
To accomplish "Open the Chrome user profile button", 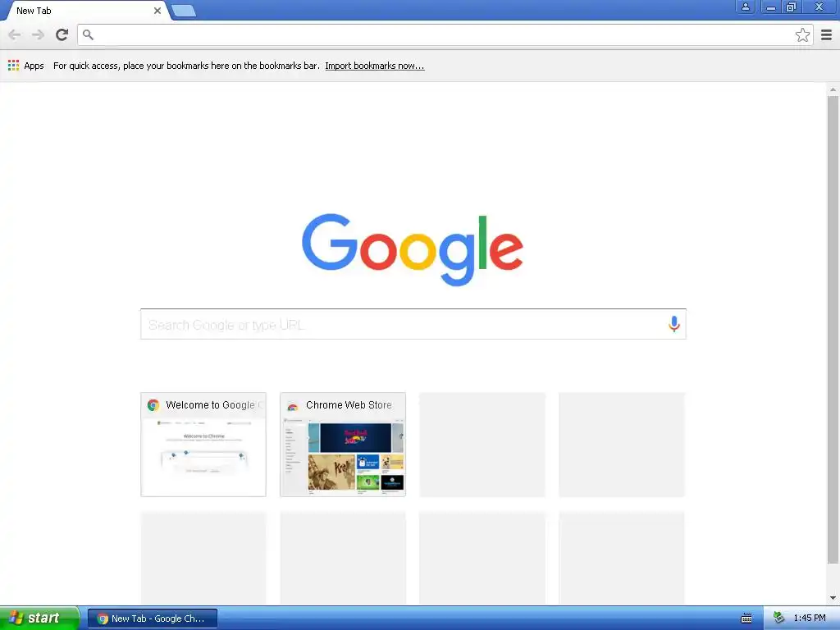I will click(745, 7).
